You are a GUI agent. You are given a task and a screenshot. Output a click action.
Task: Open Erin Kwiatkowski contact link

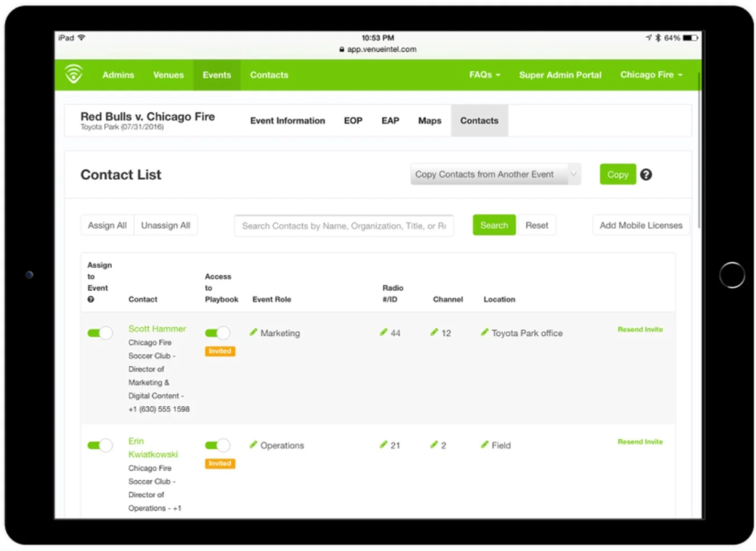[x=153, y=448]
